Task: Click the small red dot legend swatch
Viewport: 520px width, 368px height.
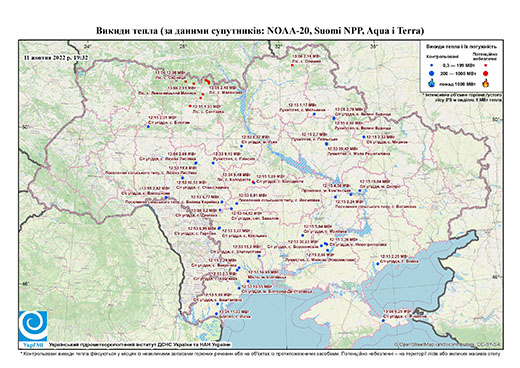Action: (x=486, y=66)
